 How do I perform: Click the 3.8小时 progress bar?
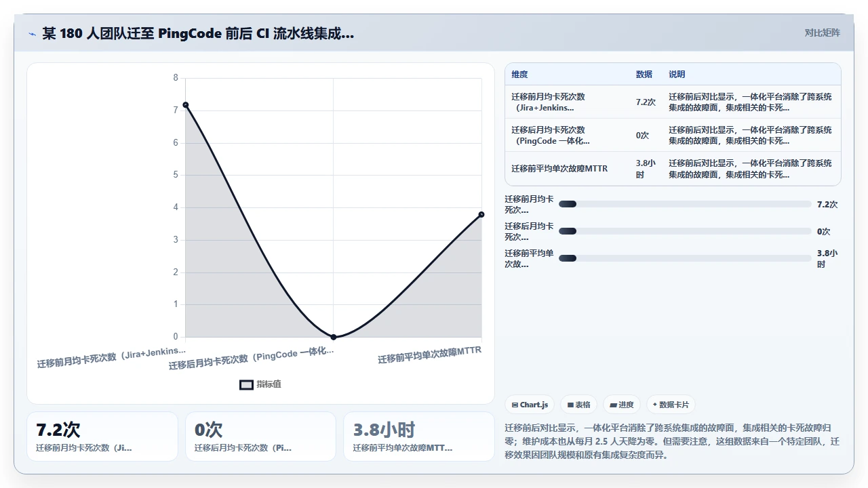685,258
